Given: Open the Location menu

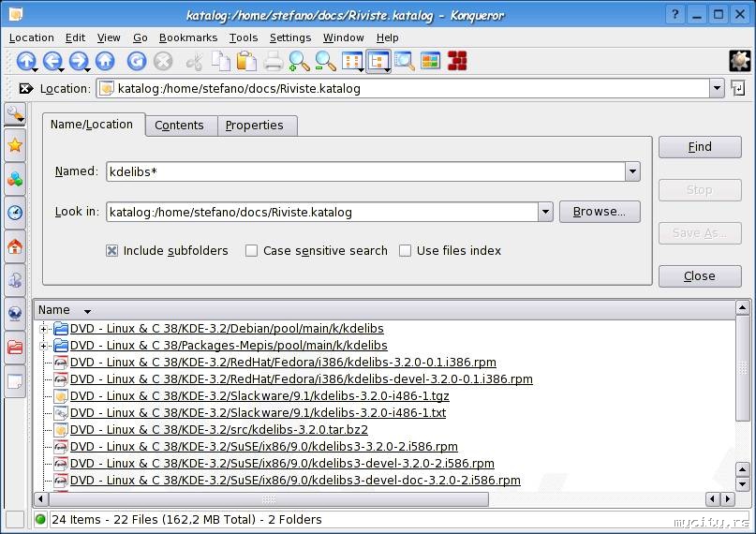Looking at the screenshot, I should click(x=31, y=37).
